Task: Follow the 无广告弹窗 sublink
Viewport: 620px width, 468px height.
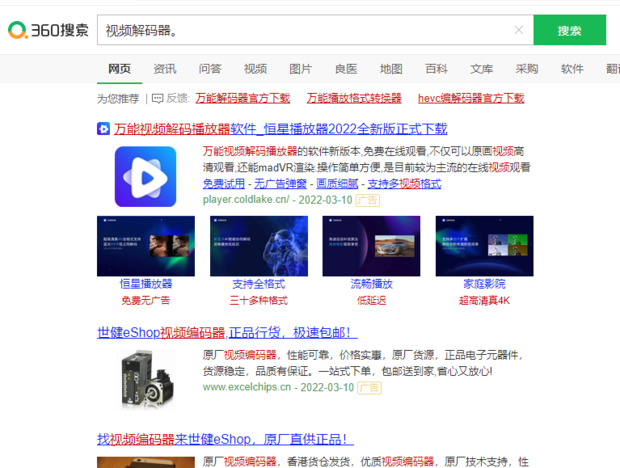Action: [x=280, y=183]
